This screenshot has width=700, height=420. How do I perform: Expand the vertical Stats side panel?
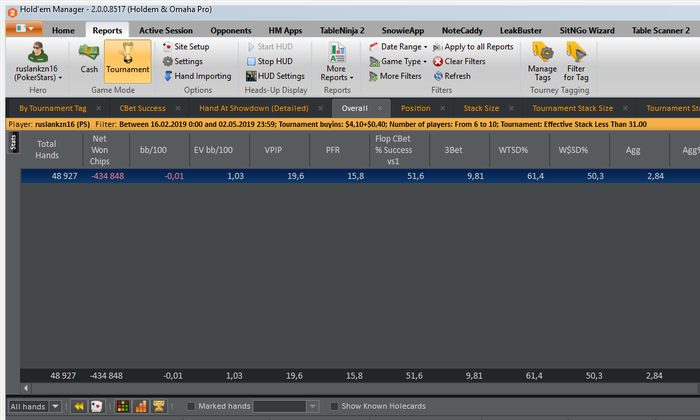[x=13, y=142]
